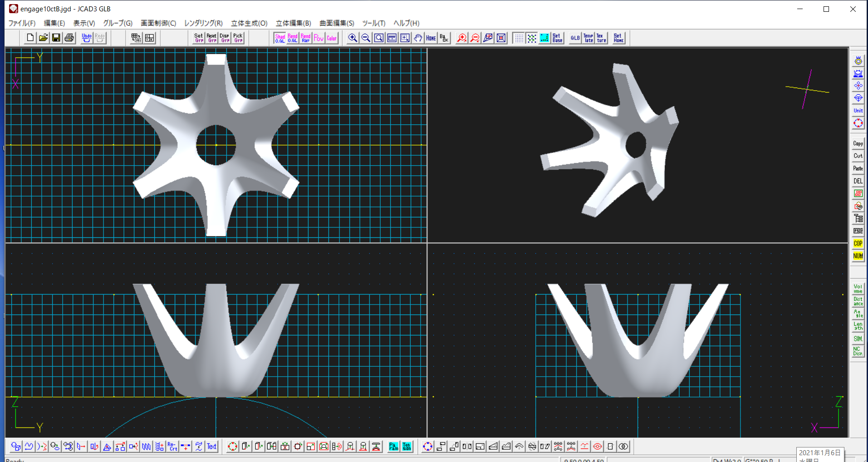
Task: Click the Copy button in sidebar
Action: [858, 143]
